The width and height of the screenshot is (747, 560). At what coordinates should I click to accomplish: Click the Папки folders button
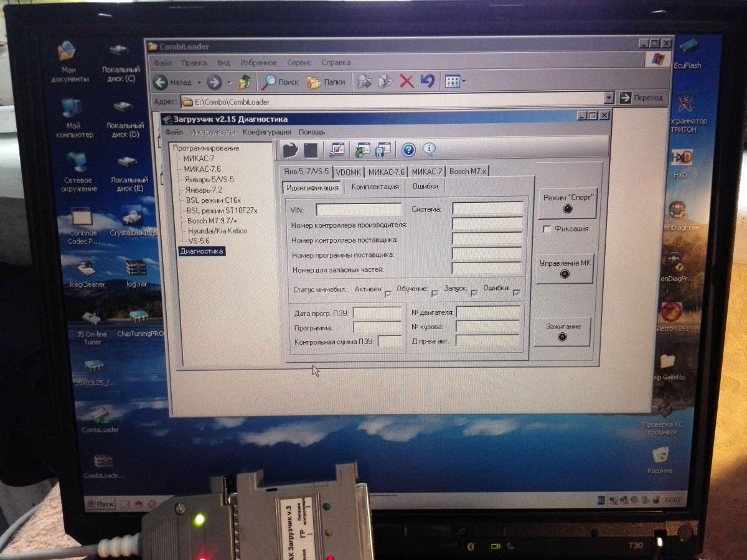pyautogui.click(x=326, y=82)
